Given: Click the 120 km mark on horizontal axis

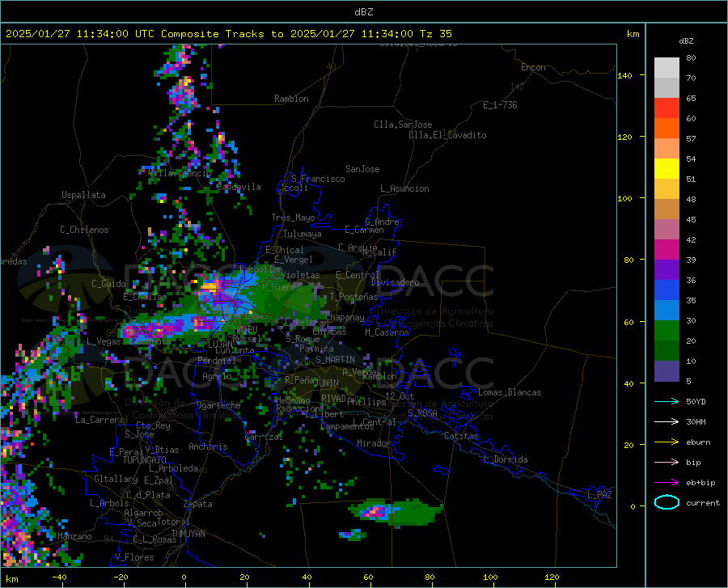Looking at the screenshot, I should tap(552, 577).
